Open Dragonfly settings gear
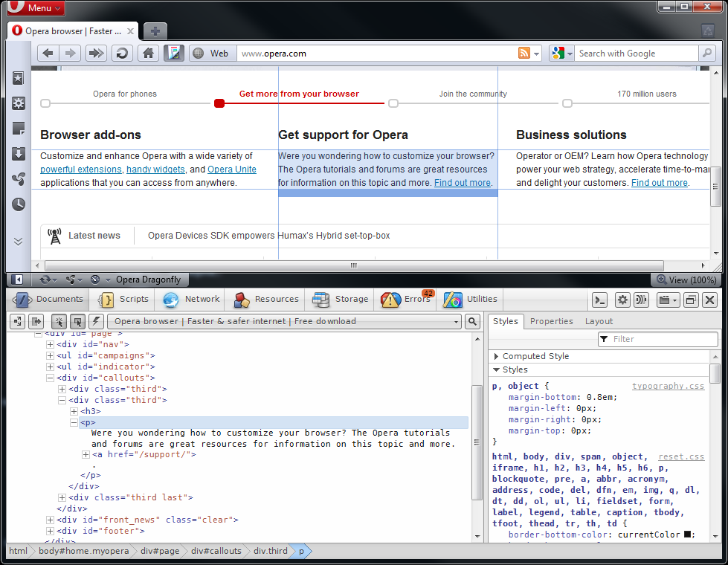The height and width of the screenshot is (565, 728). (622, 300)
